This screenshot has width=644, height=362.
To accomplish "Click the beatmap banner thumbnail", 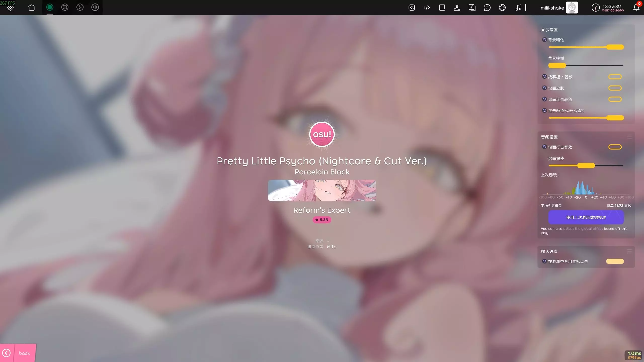I will (322, 190).
